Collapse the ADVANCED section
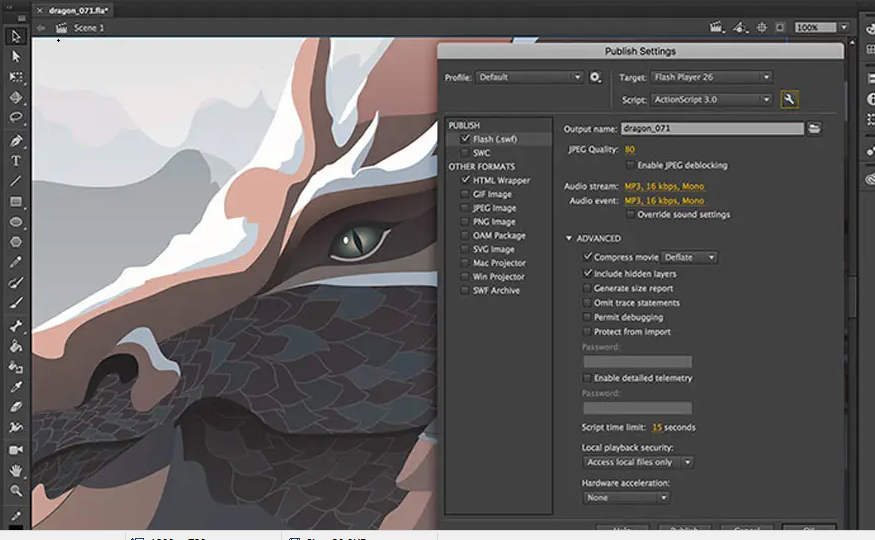875x540 pixels. (569, 239)
